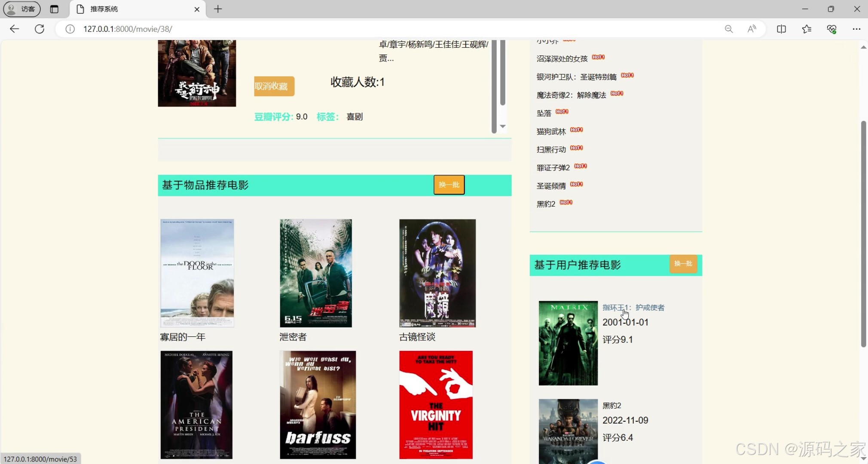Open the Favorites star icon
Screen dimensions: 868x464
pos(807,29)
